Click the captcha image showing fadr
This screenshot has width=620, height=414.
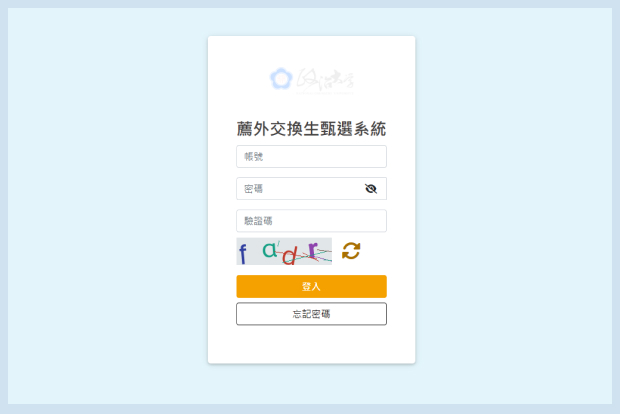point(284,251)
